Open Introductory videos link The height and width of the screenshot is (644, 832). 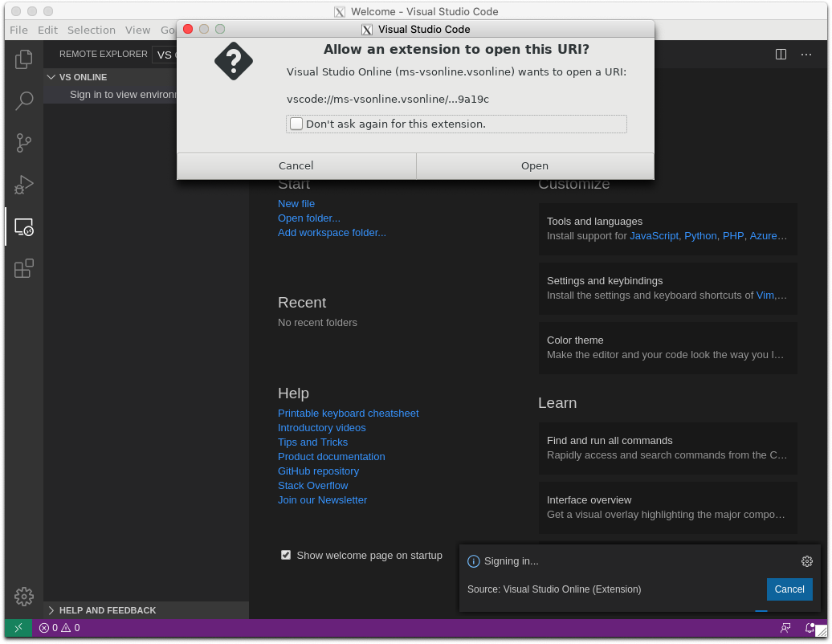tap(321, 427)
